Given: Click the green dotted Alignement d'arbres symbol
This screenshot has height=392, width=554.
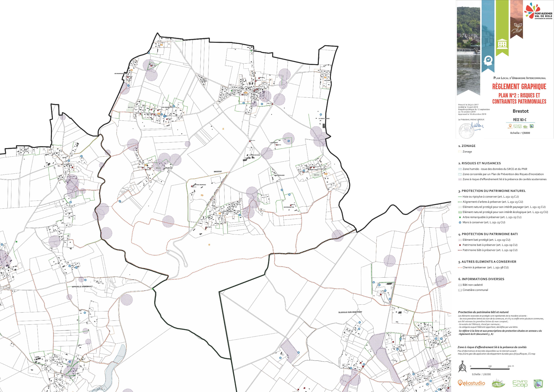Looking at the screenshot, I should pyautogui.click(x=460, y=202).
